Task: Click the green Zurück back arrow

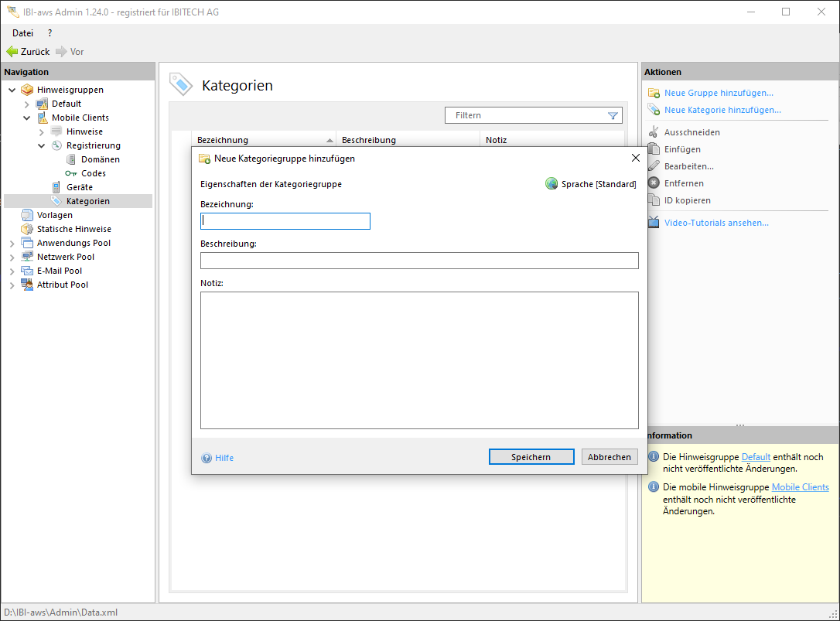Action: click(x=12, y=52)
